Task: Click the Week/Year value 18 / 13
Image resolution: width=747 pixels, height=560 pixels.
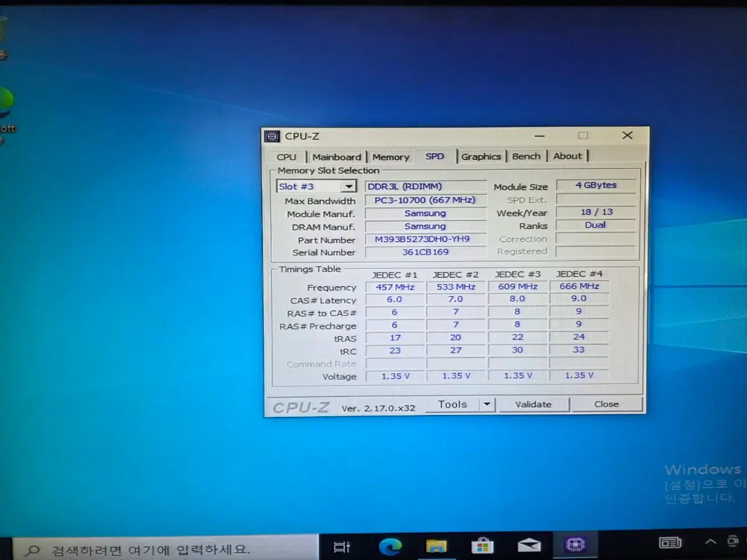Action: [596, 212]
